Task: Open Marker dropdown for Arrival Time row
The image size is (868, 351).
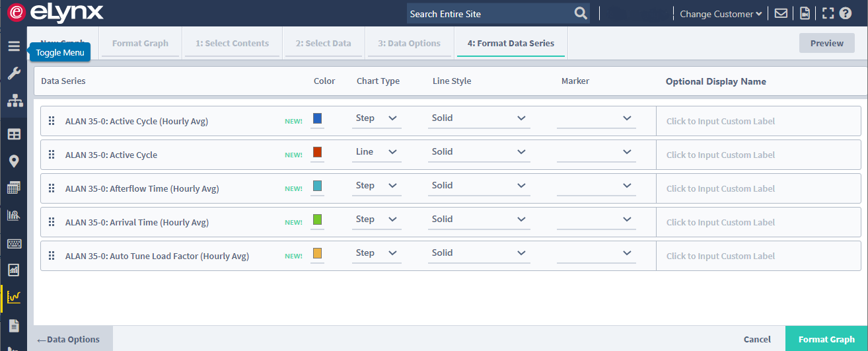Action: click(597, 219)
